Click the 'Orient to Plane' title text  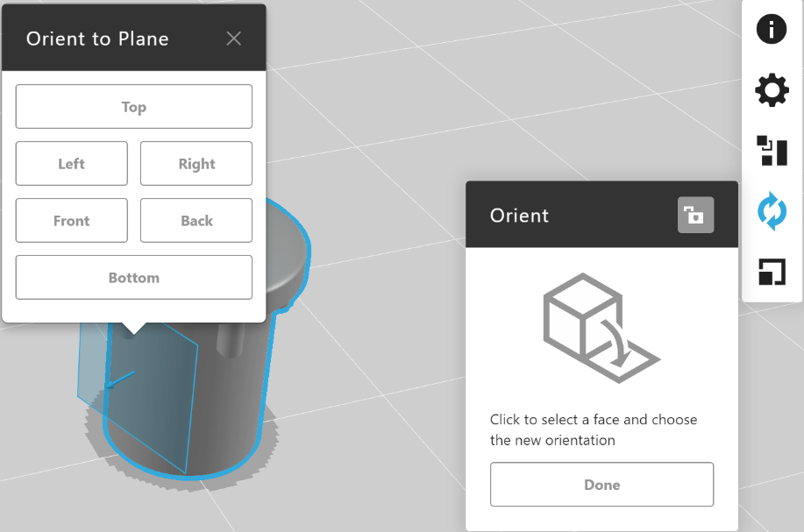pos(97,39)
